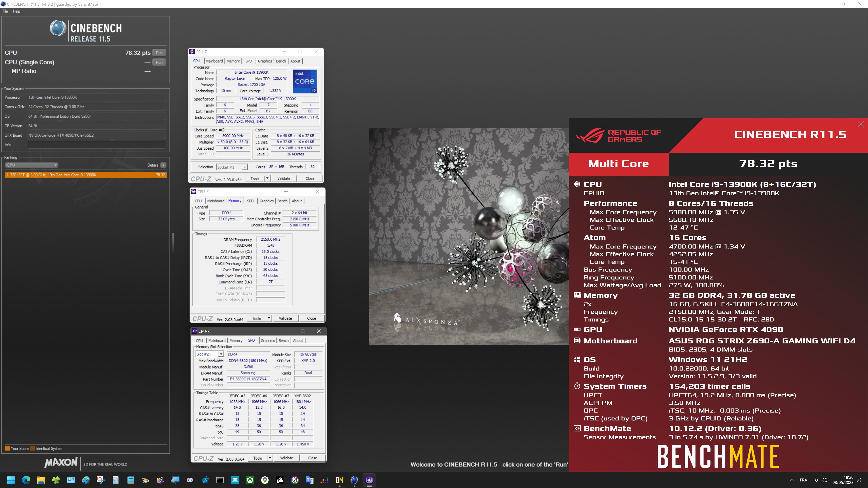Open Google Translate from the taskbar
The image size is (868, 488).
click(x=309, y=480)
